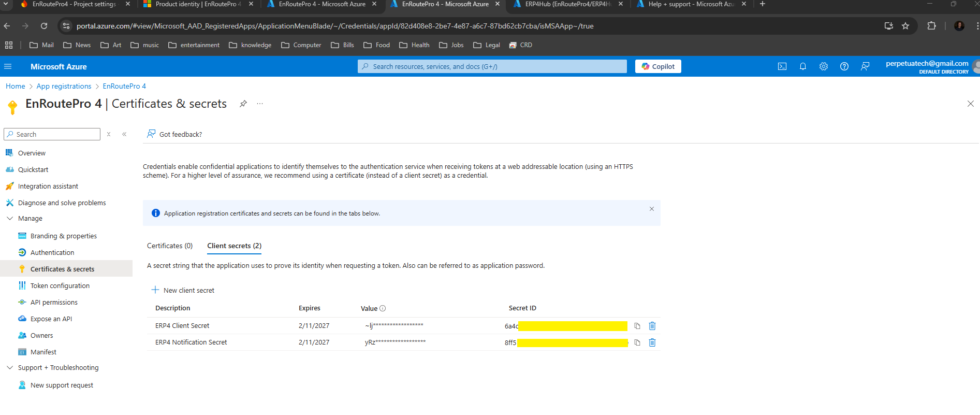This screenshot has width=980, height=415.
Task: Click Got feedback? link
Action: click(x=174, y=134)
